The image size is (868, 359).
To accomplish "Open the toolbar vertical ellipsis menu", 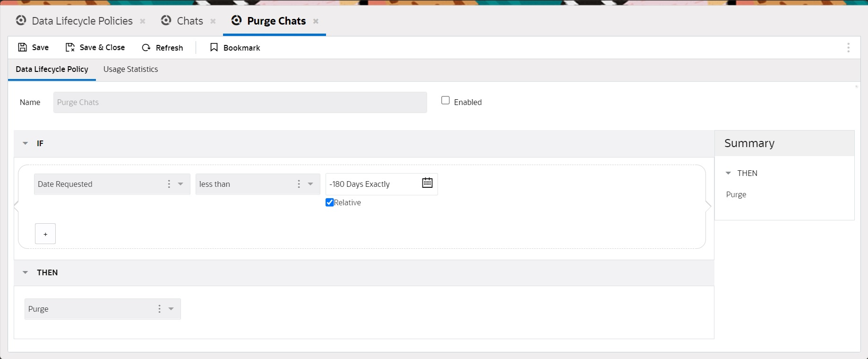I will [848, 48].
